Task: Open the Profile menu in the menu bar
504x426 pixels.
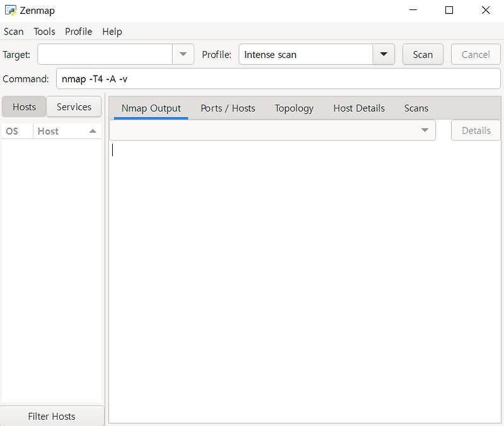Action: (78, 32)
